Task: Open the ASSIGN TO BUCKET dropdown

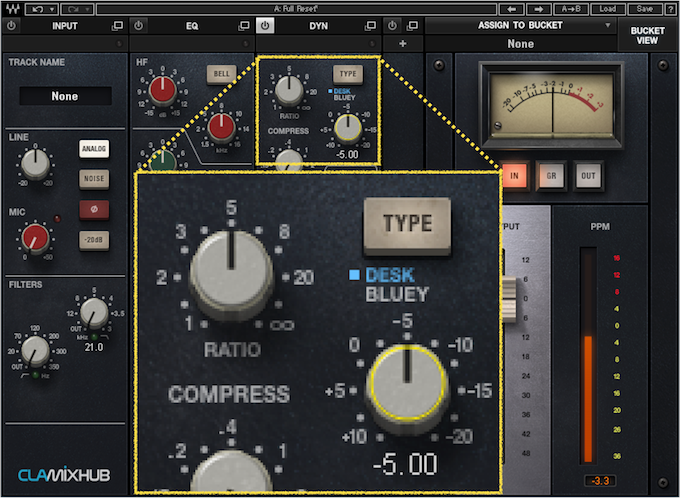Action: point(520,26)
